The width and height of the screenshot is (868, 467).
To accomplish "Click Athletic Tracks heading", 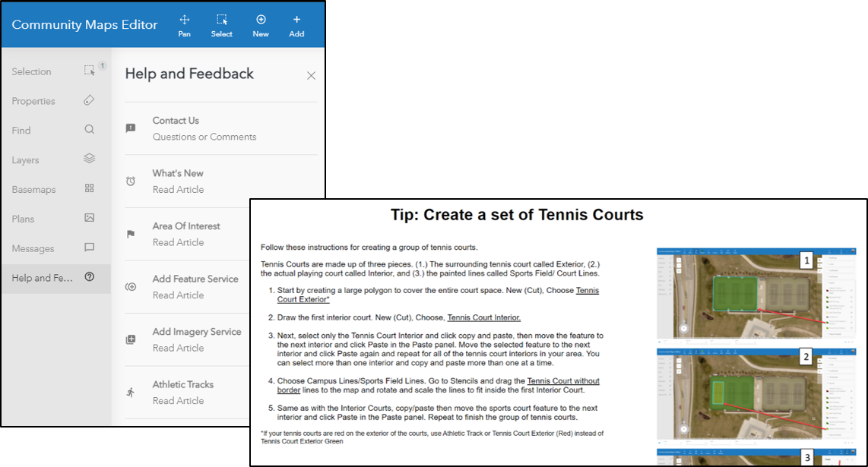I will pyautogui.click(x=182, y=384).
